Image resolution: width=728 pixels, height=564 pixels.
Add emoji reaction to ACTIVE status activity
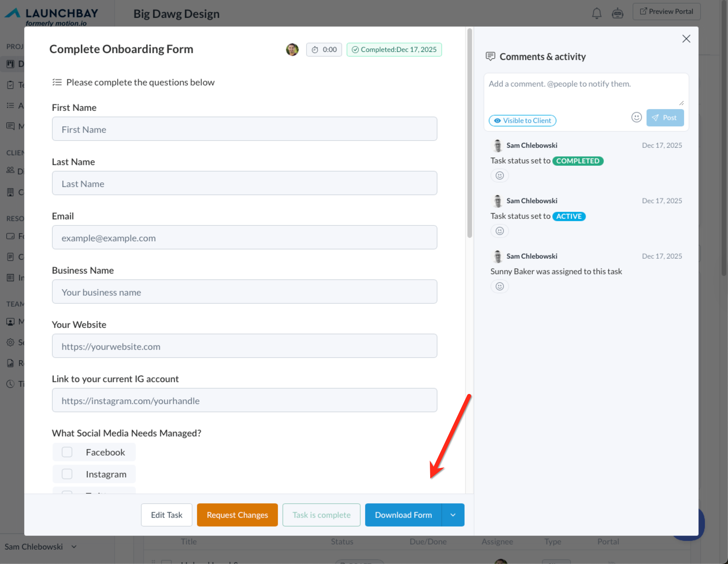[499, 231]
